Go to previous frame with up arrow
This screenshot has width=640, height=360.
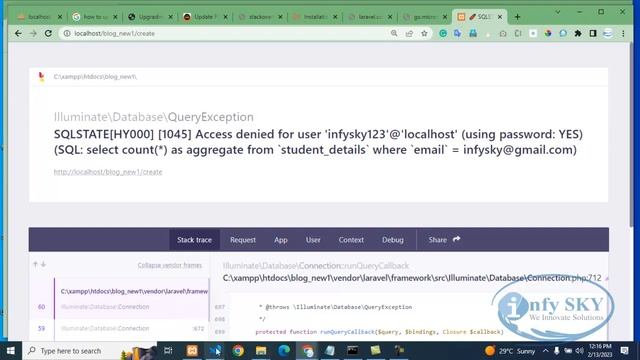point(35,264)
